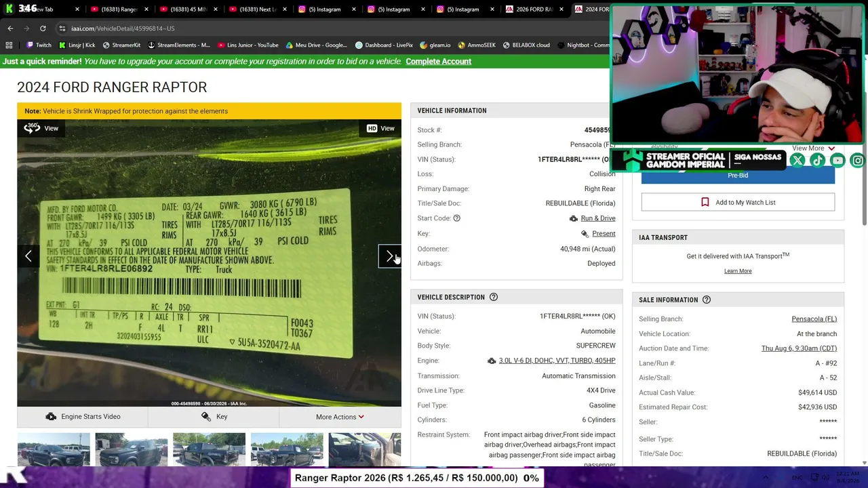Add vehicle to My Watch List

[x=738, y=202]
